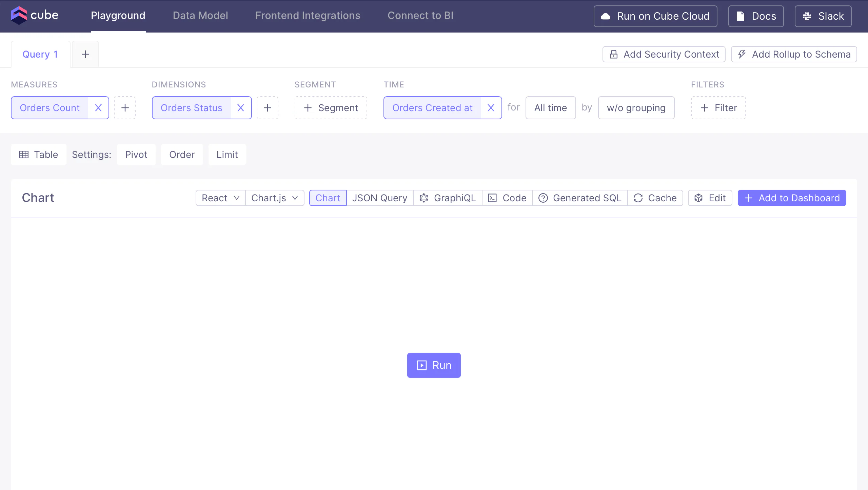Switch to Chart view toggle
The width and height of the screenshot is (868, 490).
click(x=328, y=198)
